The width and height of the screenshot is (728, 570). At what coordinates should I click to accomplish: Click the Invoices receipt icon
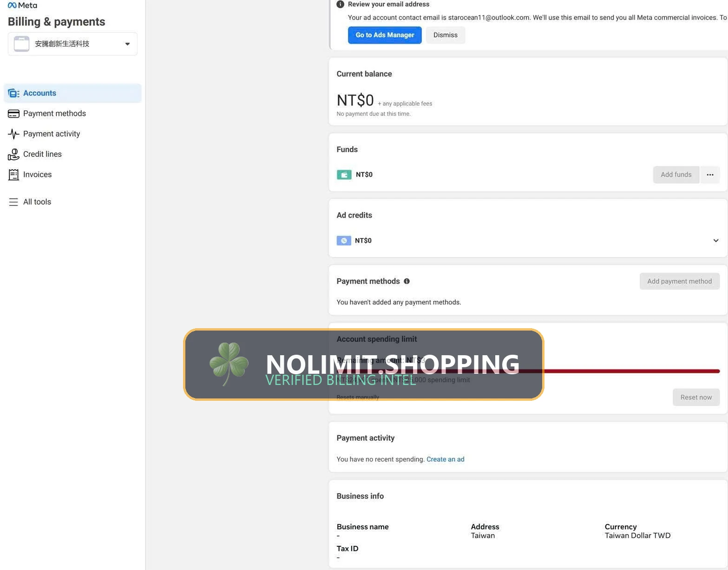(13, 174)
